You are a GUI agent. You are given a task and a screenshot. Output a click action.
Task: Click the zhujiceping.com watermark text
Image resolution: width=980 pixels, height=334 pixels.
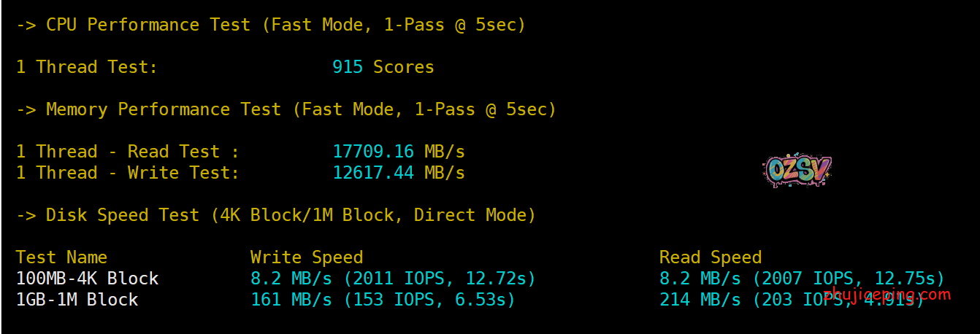(887, 295)
